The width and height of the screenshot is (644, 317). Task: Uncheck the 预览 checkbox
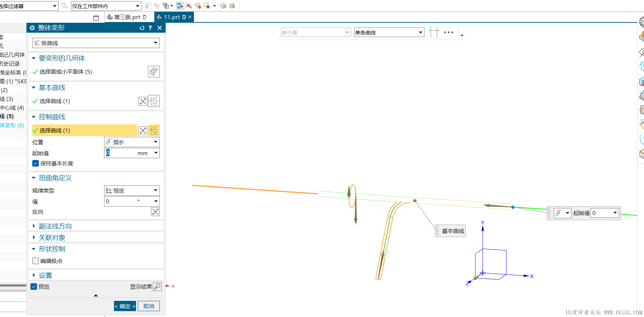click(x=34, y=287)
